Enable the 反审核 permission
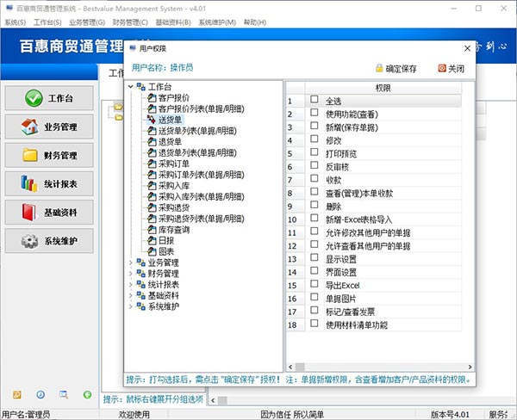The image size is (517, 420). (x=315, y=165)
